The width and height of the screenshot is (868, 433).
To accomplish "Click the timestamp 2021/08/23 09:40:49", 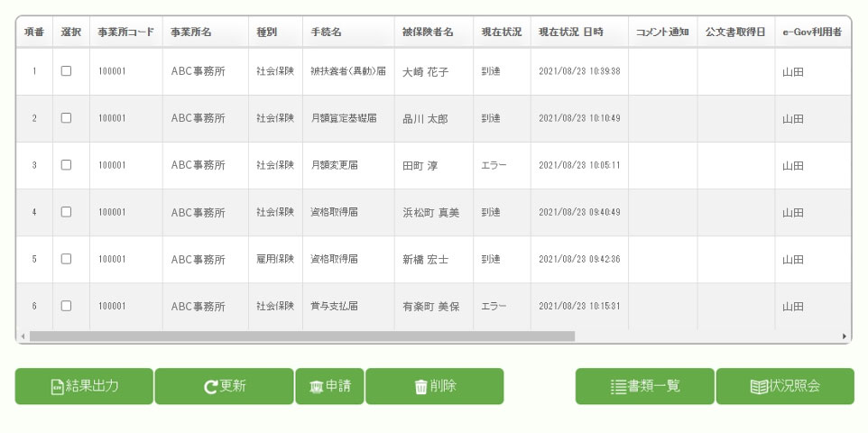I will click(579, 212).
